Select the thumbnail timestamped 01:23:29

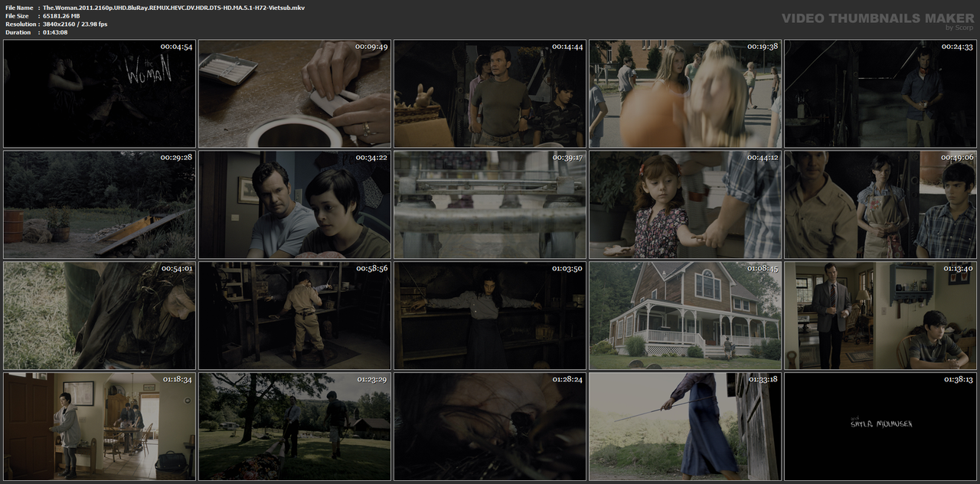[295, 427]
